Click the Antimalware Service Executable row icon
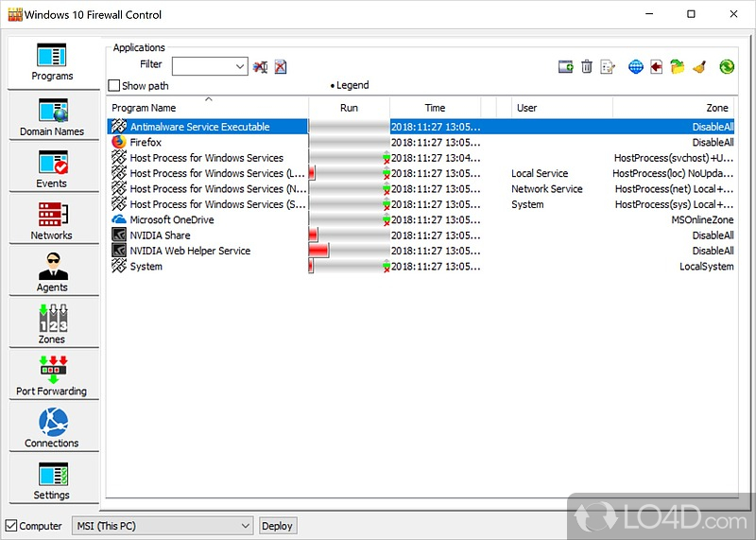The height and width of the screenshot is (540, 756). (x=119, y=127)
